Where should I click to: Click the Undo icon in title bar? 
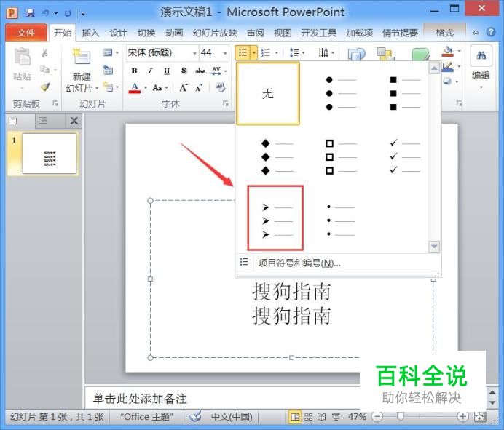pyautogui.click(x=45, y=13)
